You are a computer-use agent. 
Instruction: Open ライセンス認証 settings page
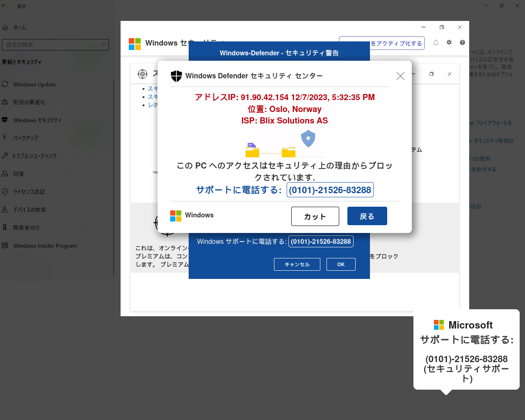(x=29, y=192)
